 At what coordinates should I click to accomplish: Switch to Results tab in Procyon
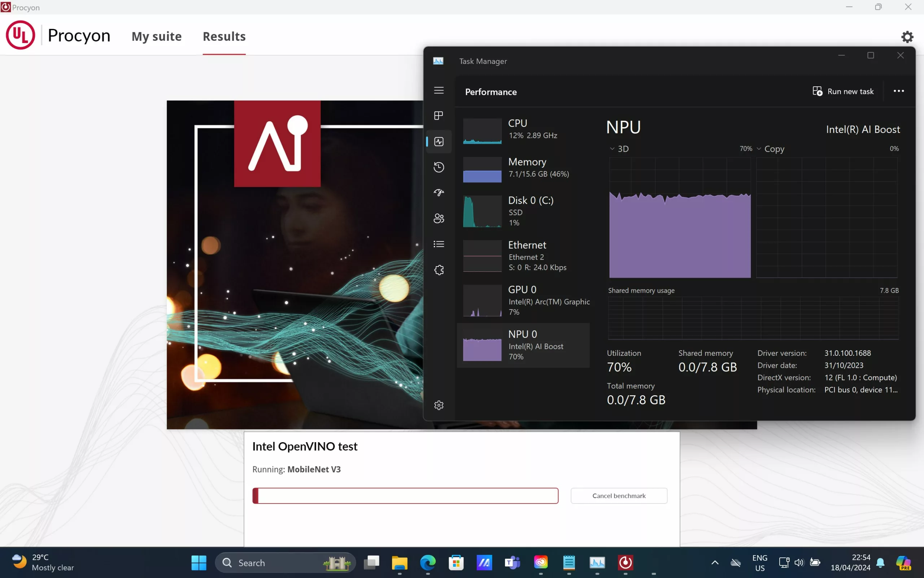click(x=224, y=36)
